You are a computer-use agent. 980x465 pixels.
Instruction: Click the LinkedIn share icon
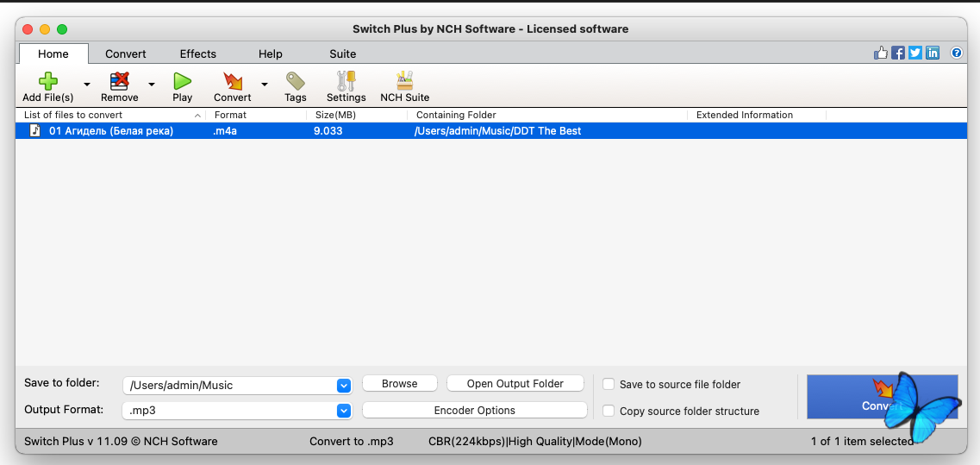tap(933, 53)
